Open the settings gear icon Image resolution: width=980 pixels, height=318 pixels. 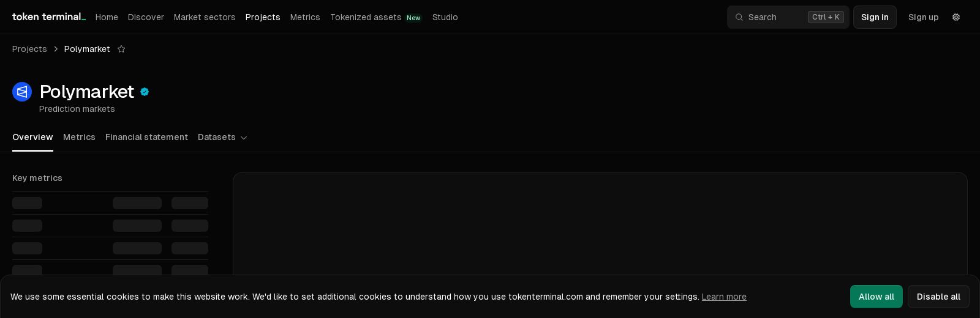[x=956, y=17]
